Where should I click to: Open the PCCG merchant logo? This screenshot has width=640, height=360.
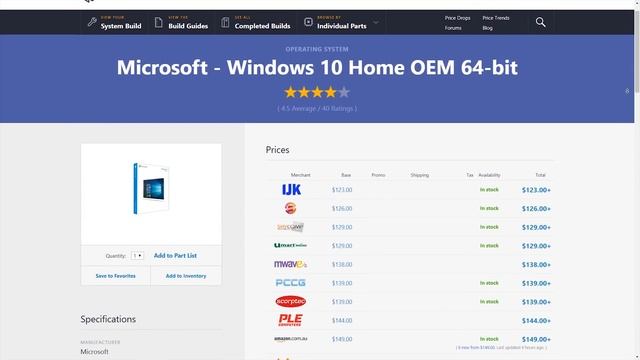pos(290,283)
